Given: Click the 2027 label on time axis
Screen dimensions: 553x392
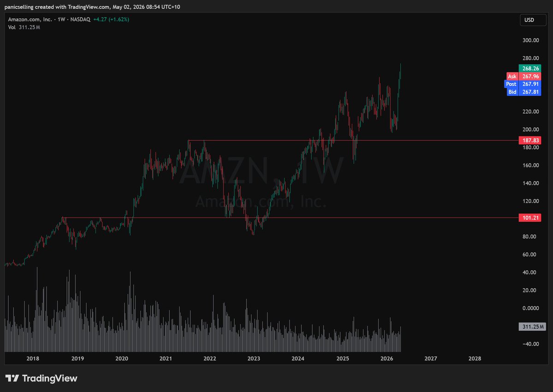Looking at the screenshot, I should (x=431, y=358).
